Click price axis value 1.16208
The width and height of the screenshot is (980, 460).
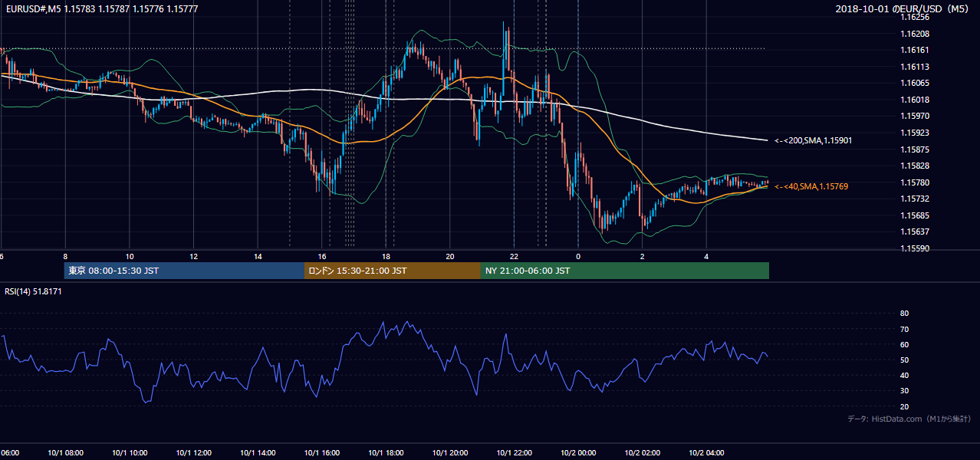coord(915,34)
